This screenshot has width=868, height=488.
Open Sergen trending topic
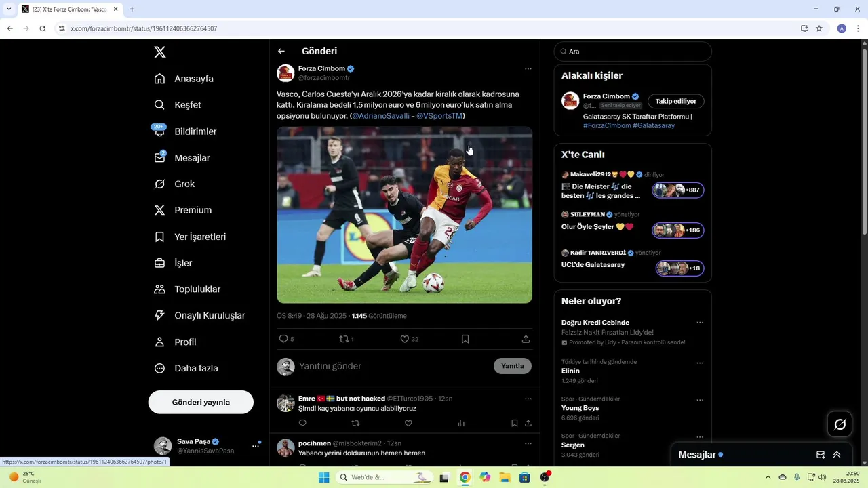click(633, 445)
